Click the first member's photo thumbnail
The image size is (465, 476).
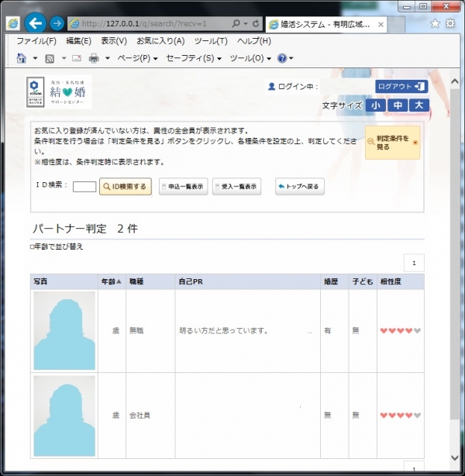(x=64, y=331)
